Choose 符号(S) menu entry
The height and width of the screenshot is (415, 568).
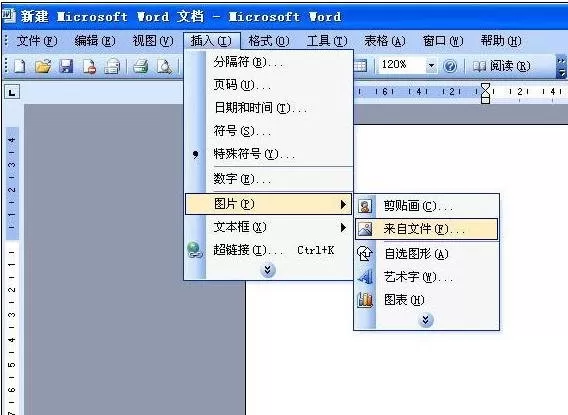click(268, 131)
